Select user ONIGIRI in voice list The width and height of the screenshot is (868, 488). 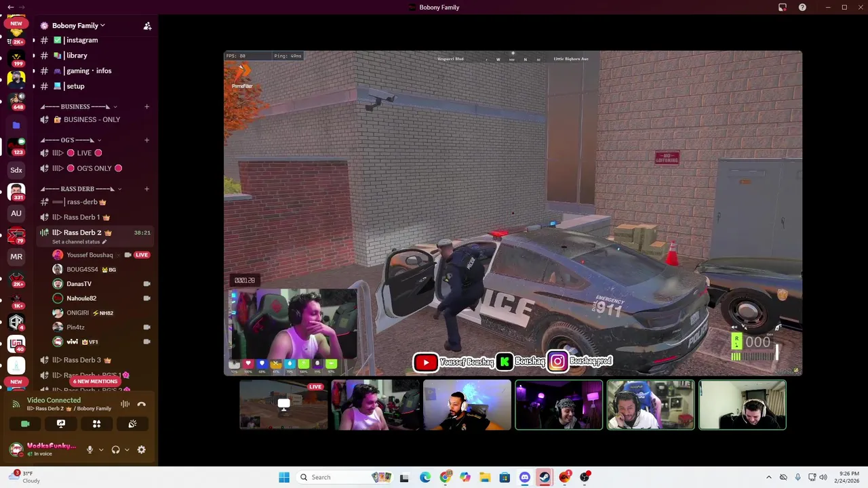click(77, 313)
